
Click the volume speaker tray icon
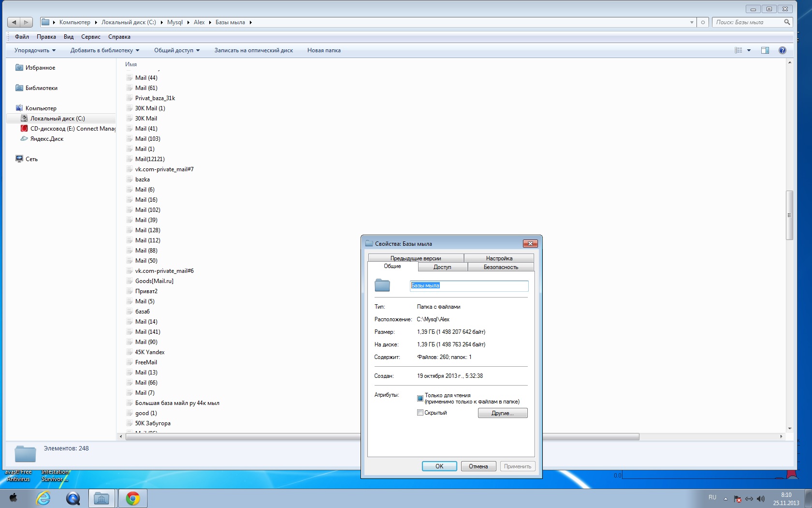coord(761,499)
